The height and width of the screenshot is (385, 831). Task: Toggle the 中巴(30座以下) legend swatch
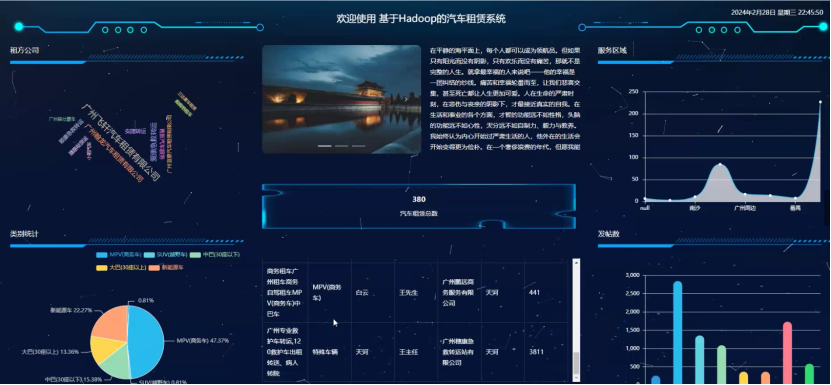coord(197,255)
